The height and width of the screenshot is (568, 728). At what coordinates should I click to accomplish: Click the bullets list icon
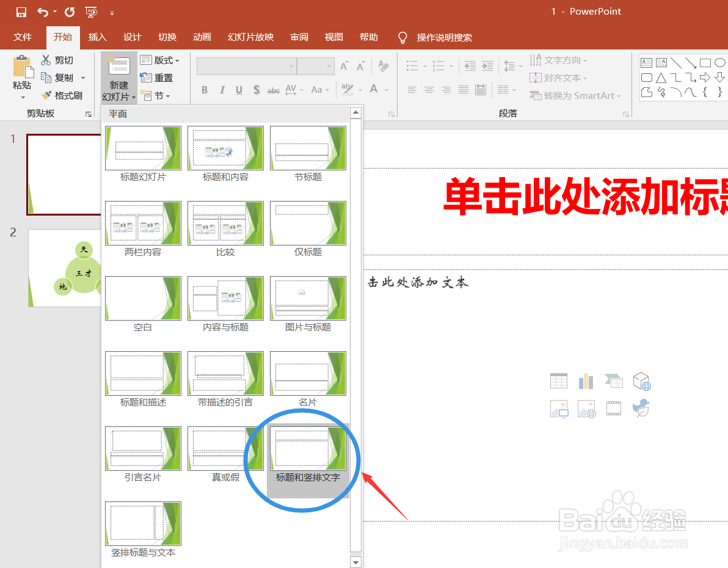[412, 66]
